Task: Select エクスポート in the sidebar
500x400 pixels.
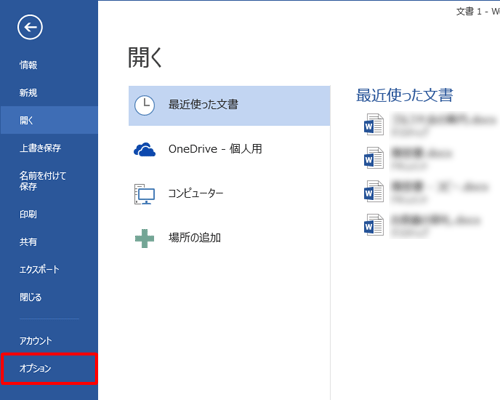Action: tap(49, 269)
